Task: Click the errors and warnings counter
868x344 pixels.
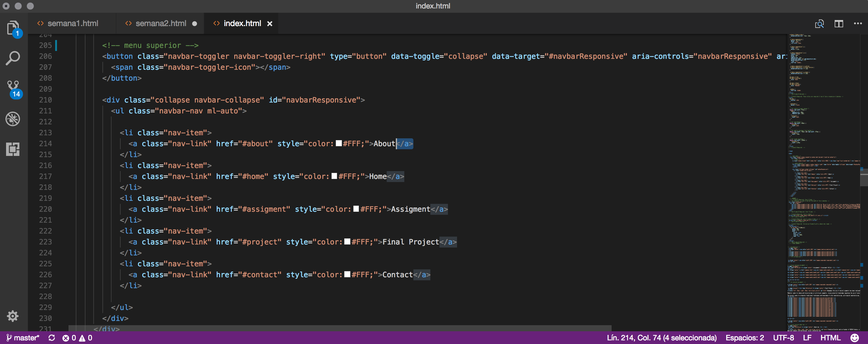Action: coord(77,338)
